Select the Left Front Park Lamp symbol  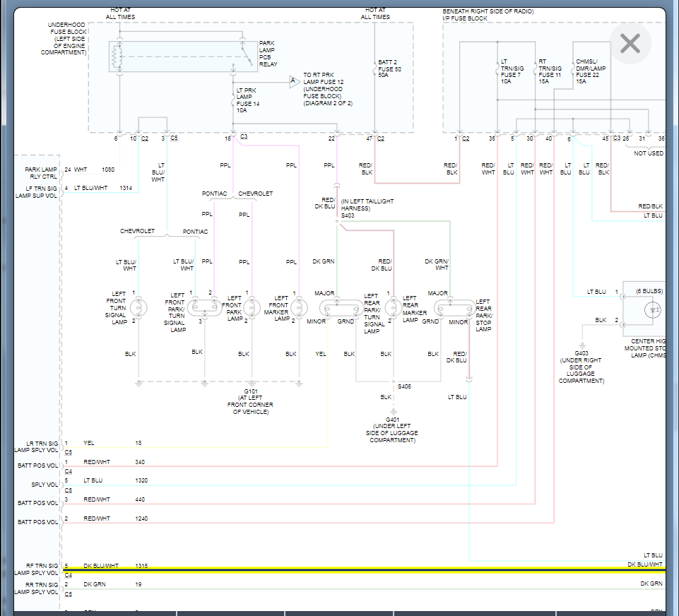tap(252, 307)
